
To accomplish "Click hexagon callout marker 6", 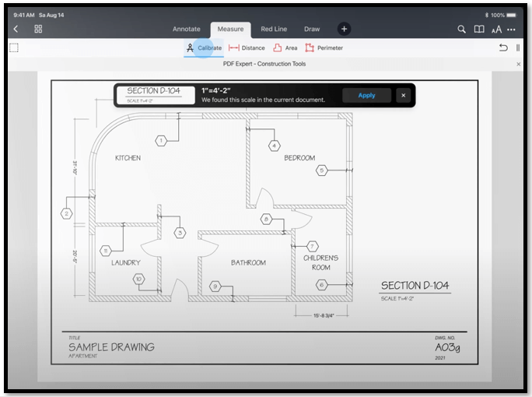I will 322,285.
